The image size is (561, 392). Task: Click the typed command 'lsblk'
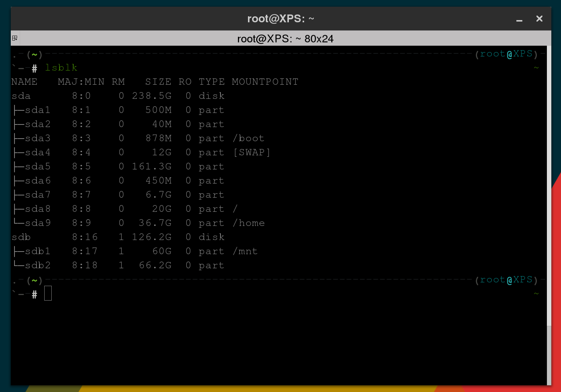pos(61,68)
